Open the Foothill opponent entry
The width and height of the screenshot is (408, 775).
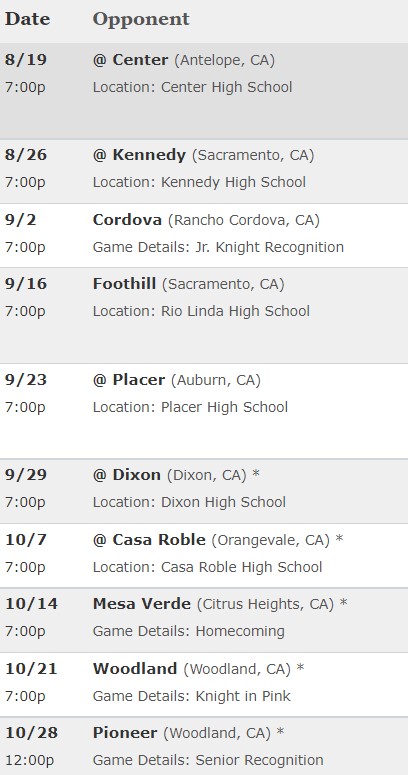pos(124,284)
